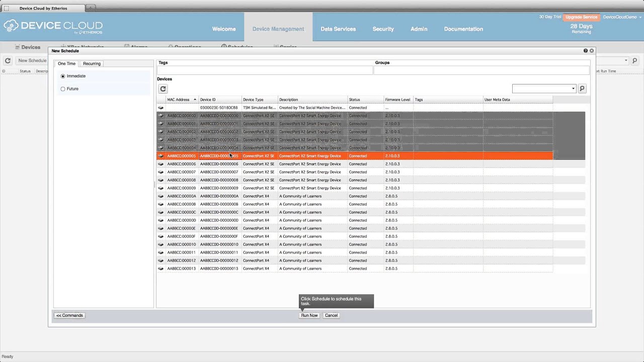The width and height of the screenshot is (644, 362).
Task: Go back with << Commands button
Action: click(x=69, y=315)
